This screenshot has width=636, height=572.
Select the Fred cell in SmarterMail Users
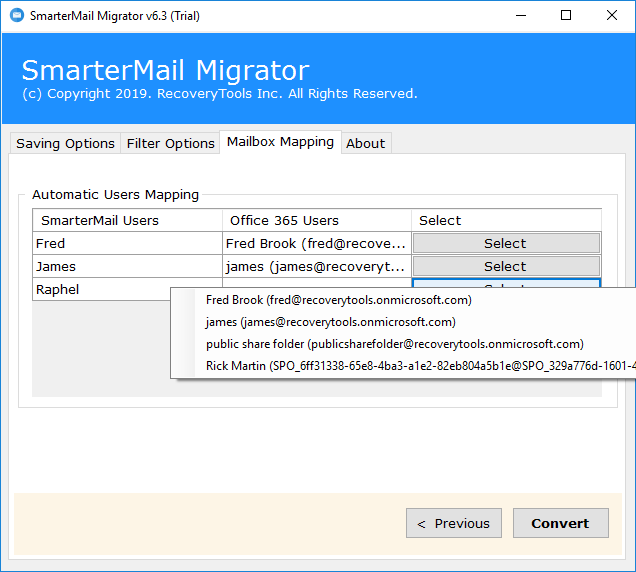[127, 243]
